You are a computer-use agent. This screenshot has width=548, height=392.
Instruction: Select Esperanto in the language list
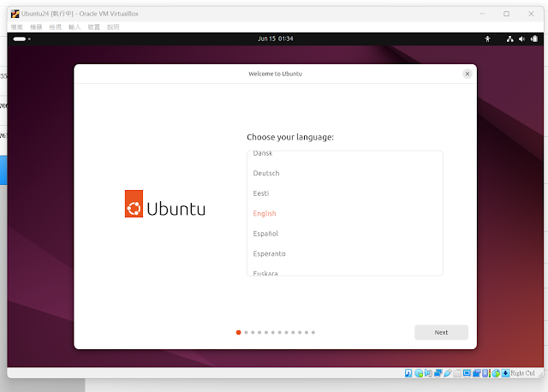click(345, 253)
